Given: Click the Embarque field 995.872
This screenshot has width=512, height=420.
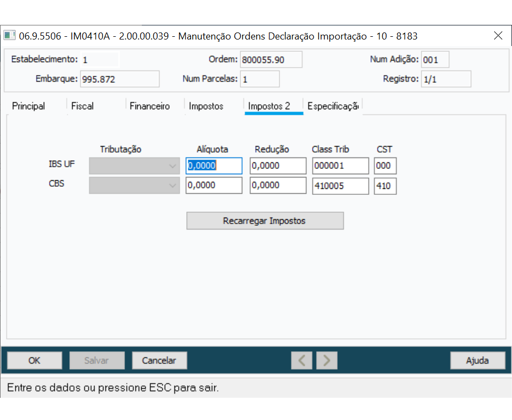Looking at the screenshot, I should (120, 79).
